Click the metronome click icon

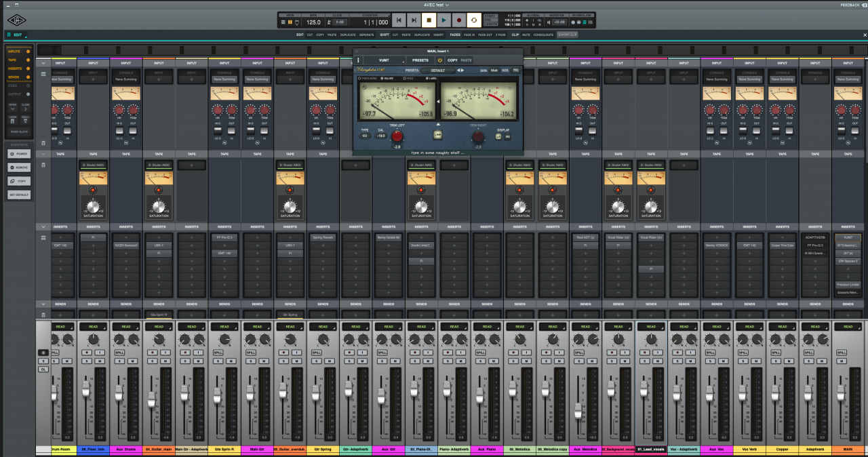(329, 22)
